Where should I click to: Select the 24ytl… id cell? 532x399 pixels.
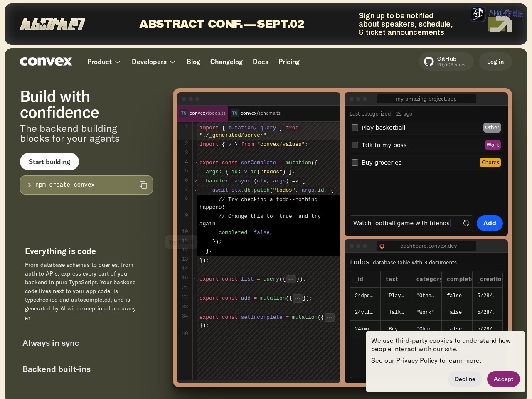[x=365, y=312]
